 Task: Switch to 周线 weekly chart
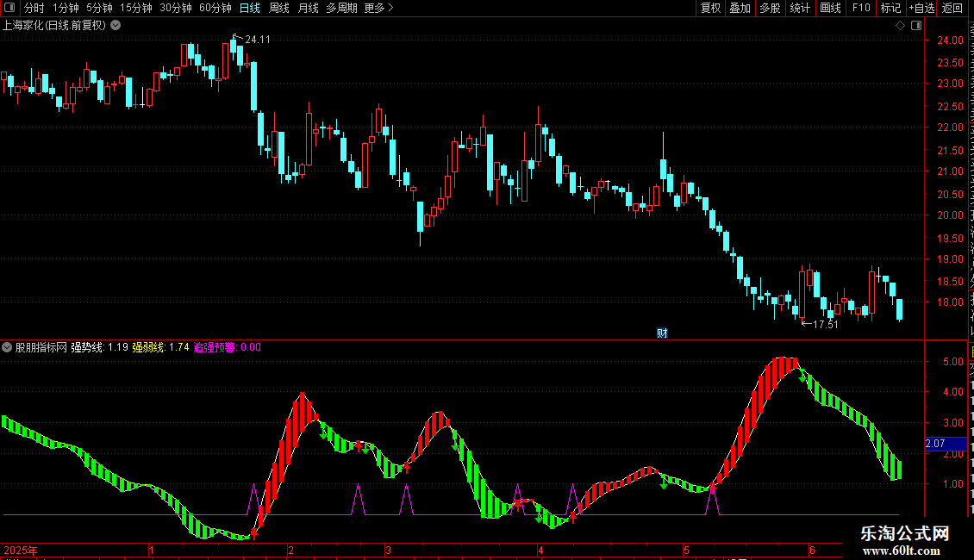279,8
